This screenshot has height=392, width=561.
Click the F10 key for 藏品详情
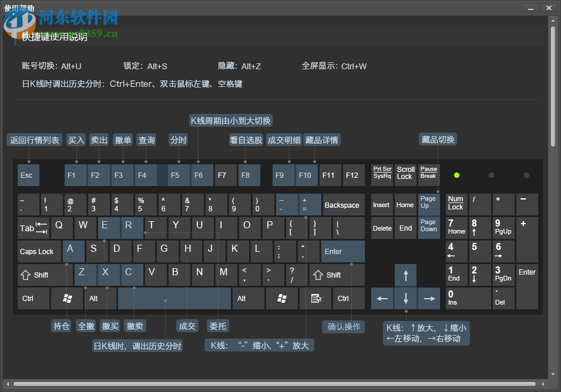click(307, 175)
